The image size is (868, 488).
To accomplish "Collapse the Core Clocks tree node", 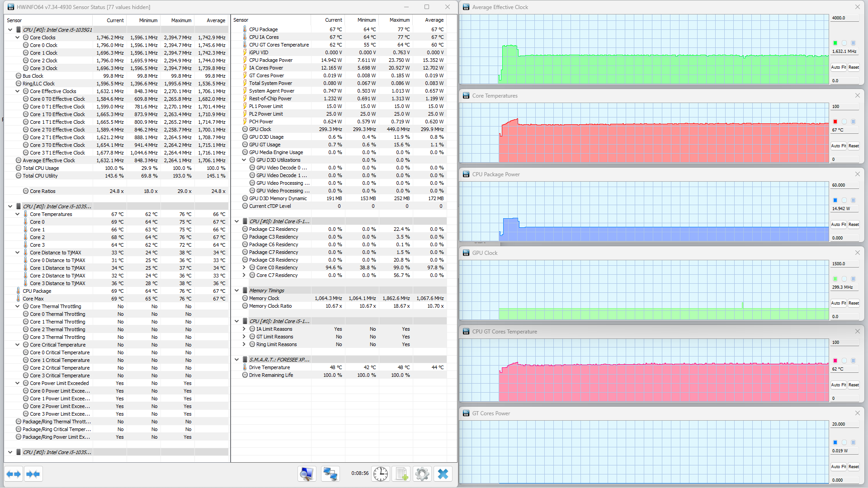I will (x=18, y=38).
